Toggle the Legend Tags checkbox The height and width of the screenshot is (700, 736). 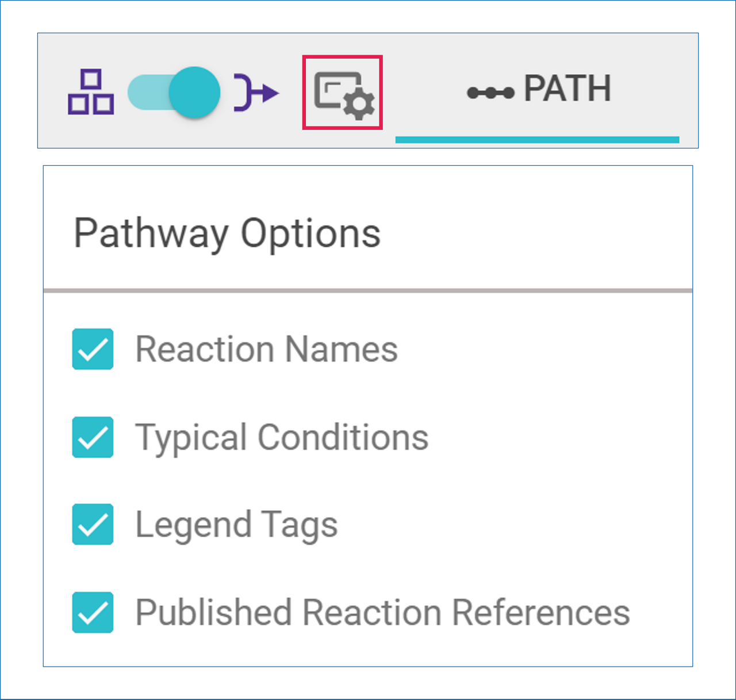pos(93,525)
